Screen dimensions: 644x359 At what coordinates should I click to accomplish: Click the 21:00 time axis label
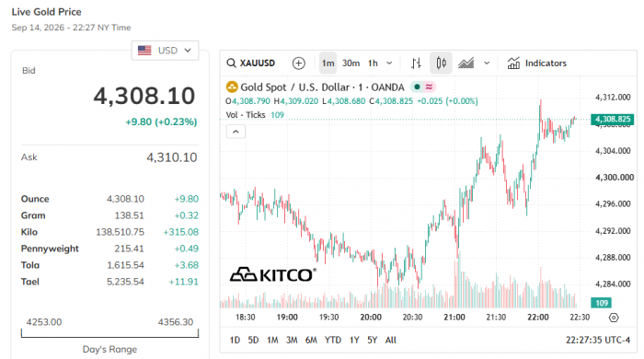click(454, 318)
